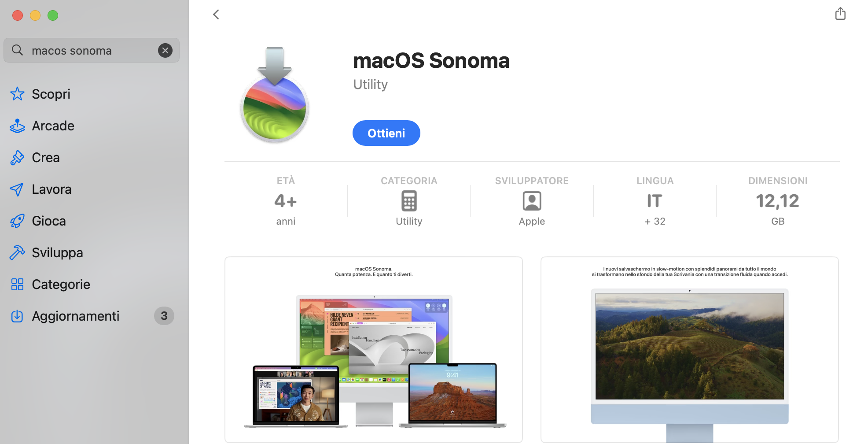Open the landscape screensaver screenshot
The width and height of the screenshot is (868, 444).
(x=689, y=350)
